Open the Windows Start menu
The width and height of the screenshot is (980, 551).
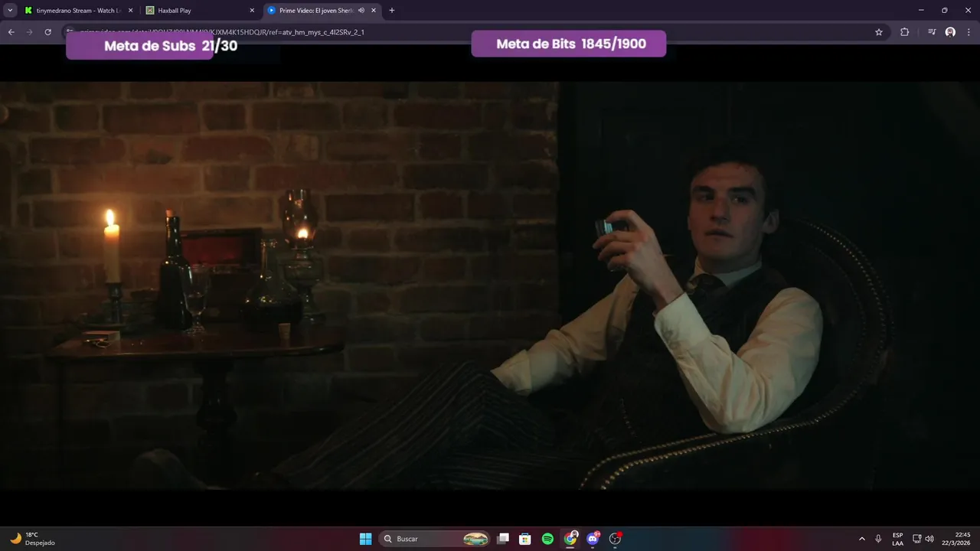(x=366, y=539)
